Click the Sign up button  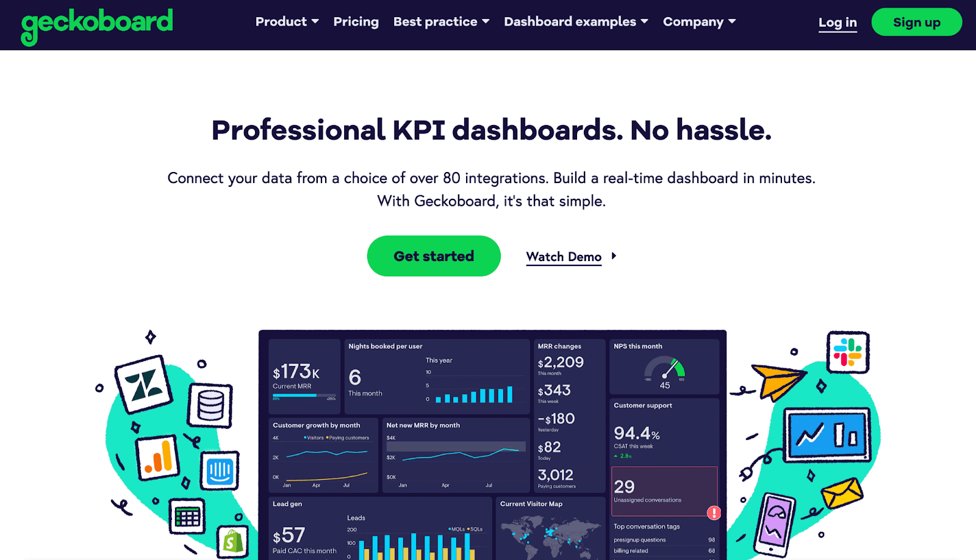pos(917,22)
